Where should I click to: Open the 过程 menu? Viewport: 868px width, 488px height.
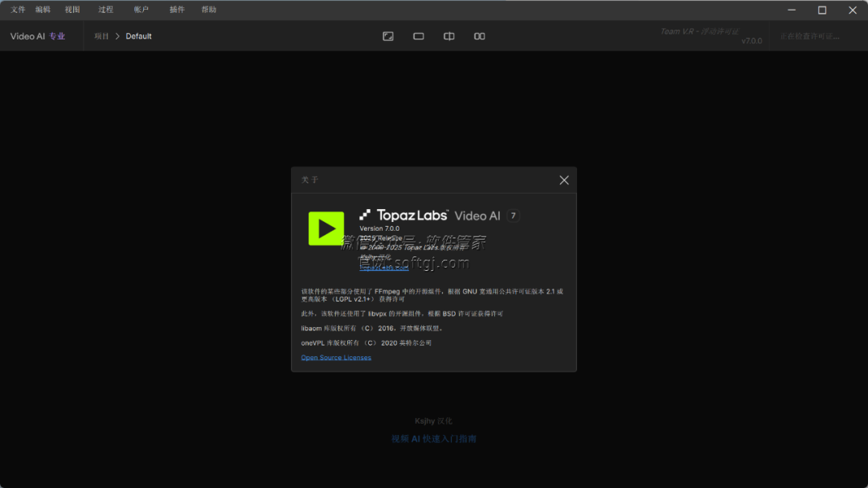click(x=106, y=10)
